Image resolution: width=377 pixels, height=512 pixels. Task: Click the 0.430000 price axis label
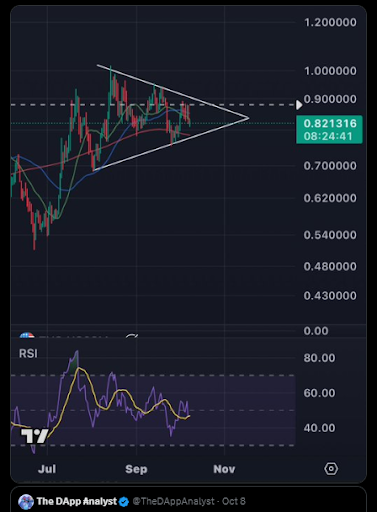point(330,296)
